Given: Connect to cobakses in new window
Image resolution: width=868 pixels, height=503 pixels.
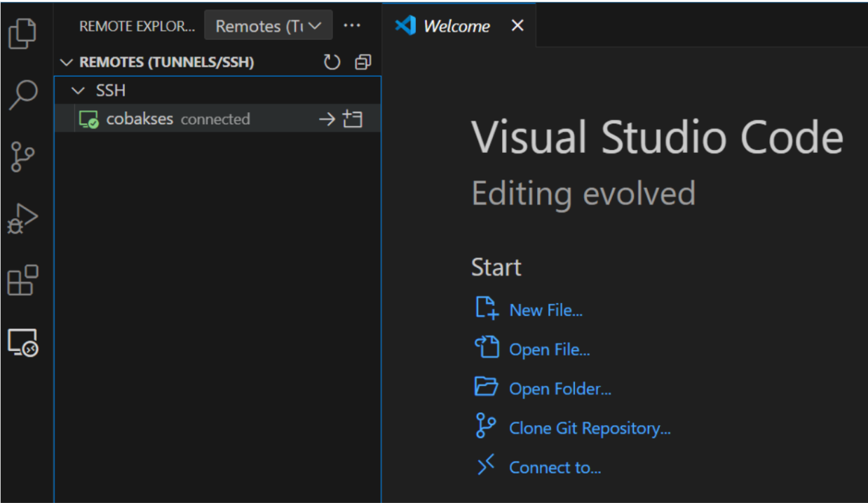Looking at the screenshot, I should point(353,119).
